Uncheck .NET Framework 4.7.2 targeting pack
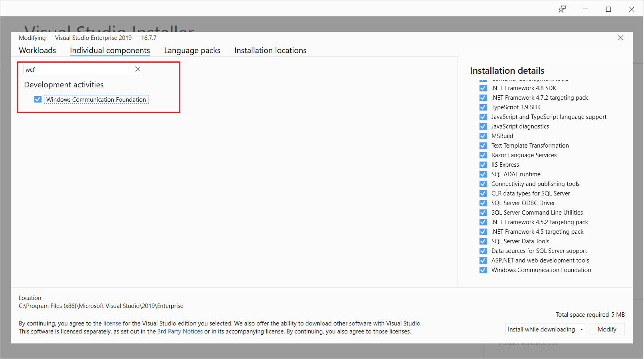 [483, 98]
